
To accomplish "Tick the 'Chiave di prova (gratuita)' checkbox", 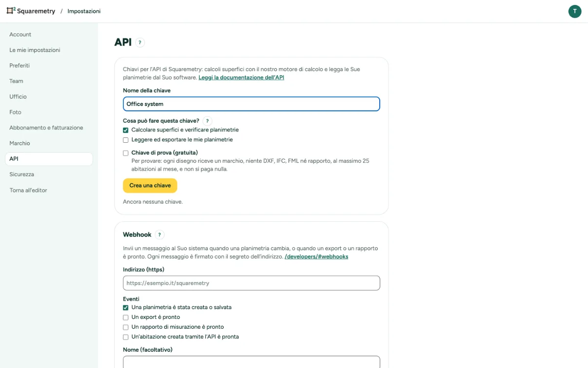I will pos(126,153).
